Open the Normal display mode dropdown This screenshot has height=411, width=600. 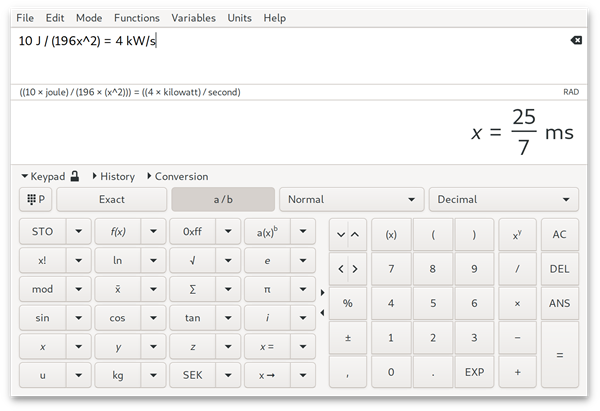tap(351, 199)
